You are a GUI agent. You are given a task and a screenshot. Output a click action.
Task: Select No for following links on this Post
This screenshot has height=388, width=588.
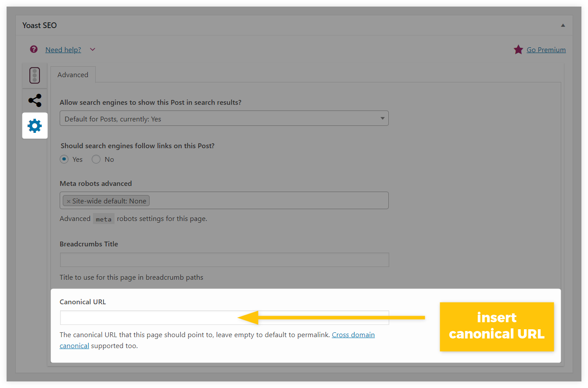96,159
